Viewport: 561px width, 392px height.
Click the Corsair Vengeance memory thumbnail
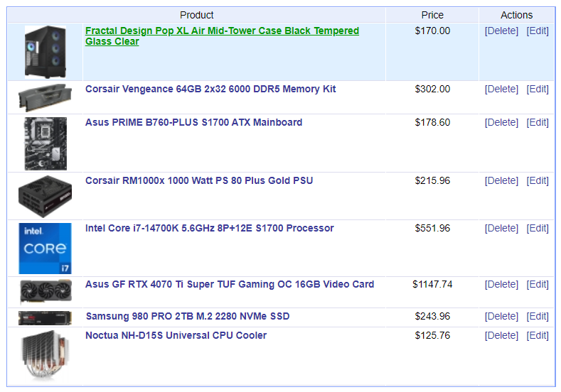click(45, 97)
